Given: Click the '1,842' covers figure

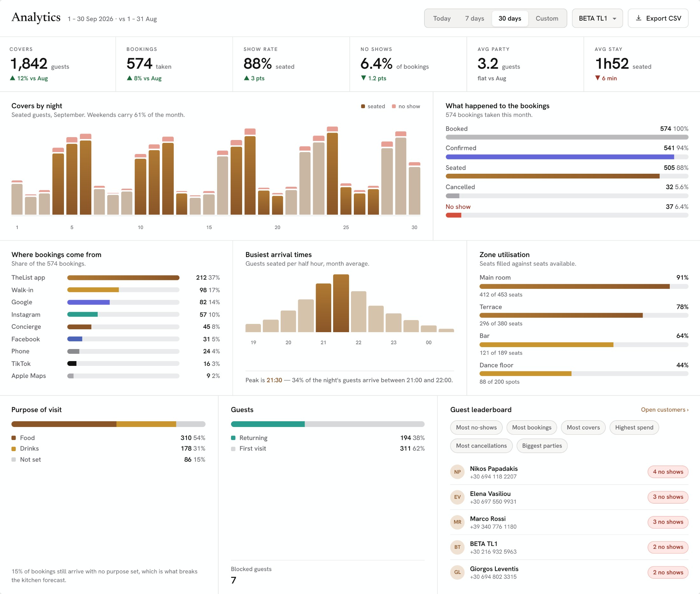Looking at the screenshot, I should pyautogui.click(x=29, y=64).
